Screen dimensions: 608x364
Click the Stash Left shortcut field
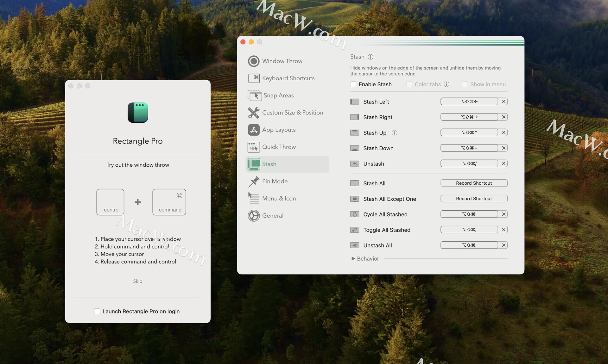(x=469, y=102)
